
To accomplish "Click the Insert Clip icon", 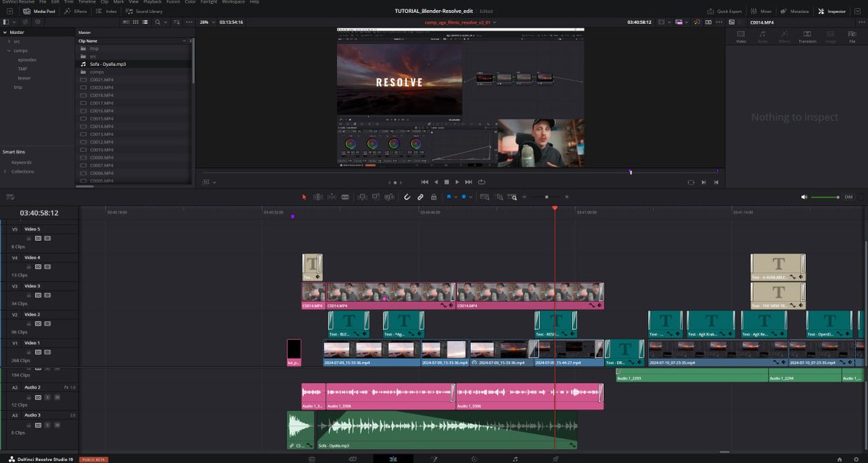I will click(x=362, y=197).
